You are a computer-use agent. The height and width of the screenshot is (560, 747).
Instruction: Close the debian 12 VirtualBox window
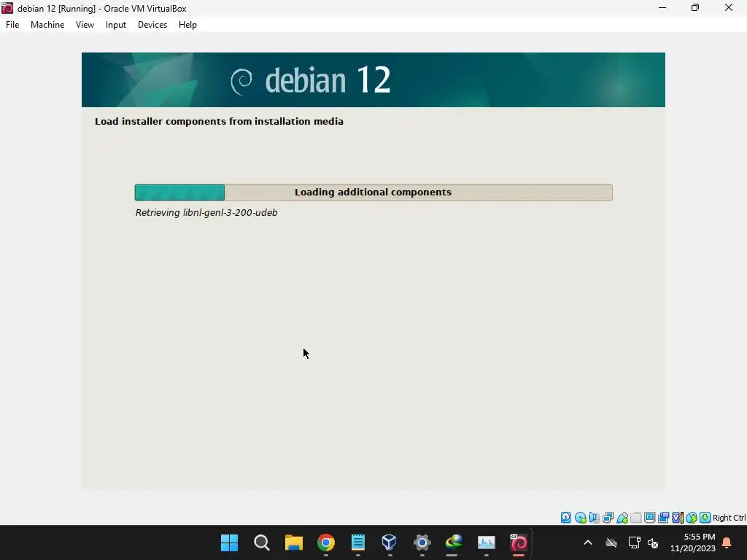[729, 8]
